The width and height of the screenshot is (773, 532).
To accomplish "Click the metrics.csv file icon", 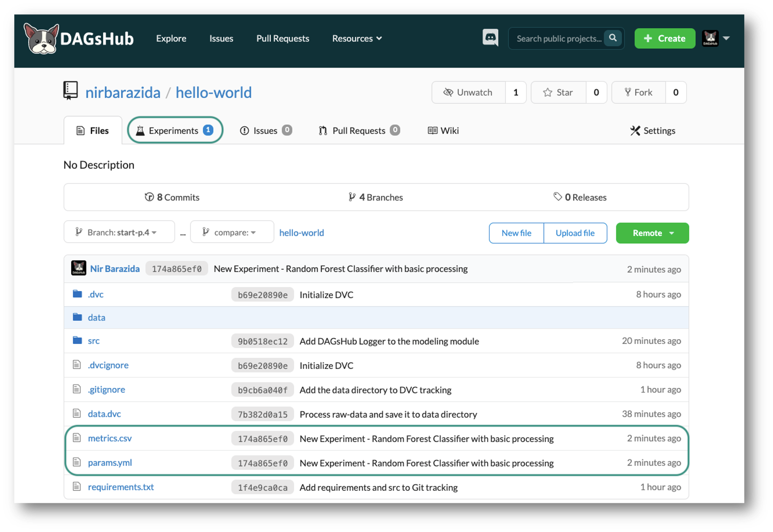I will (77, 438).
